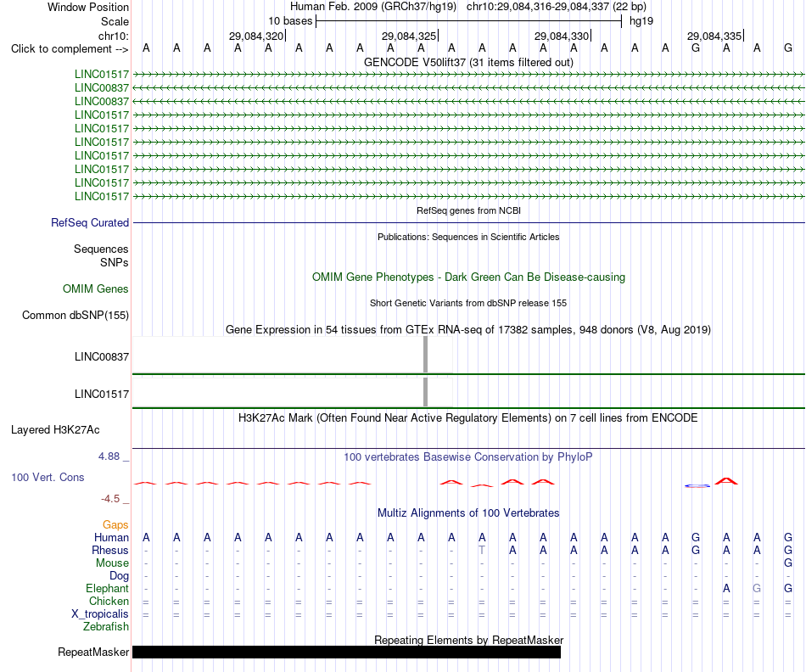Click the G base in the Mouse row
Screen dimensions: 806x672
787,563
